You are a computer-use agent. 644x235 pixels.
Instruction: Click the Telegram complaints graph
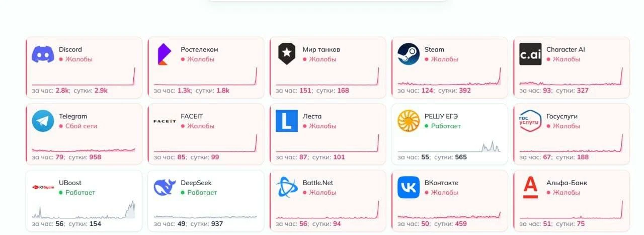84,149
